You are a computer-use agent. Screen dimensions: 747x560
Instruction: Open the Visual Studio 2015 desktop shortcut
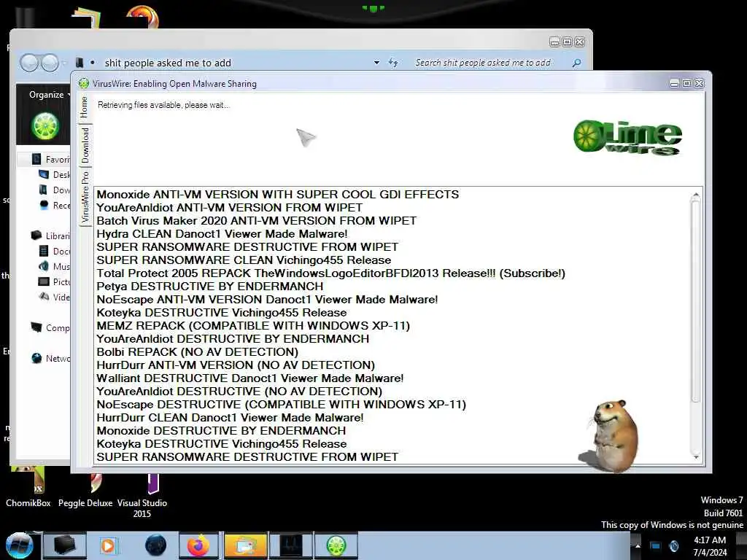(x=142, y=496)
